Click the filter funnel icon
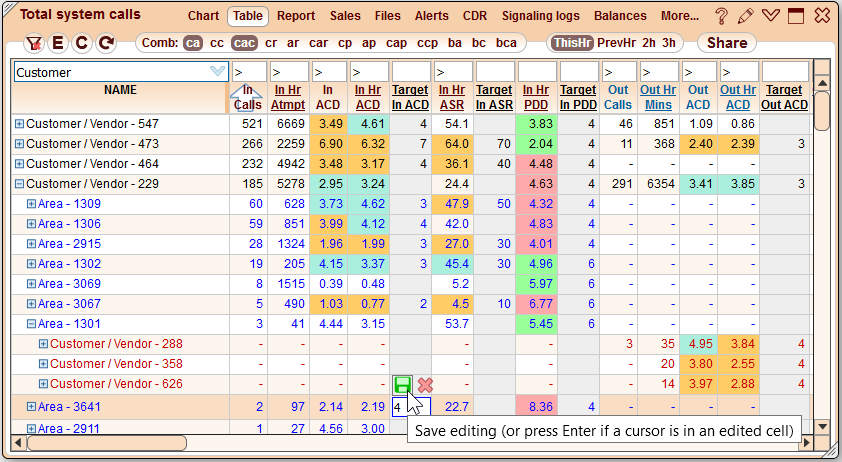 coord(33,43)
